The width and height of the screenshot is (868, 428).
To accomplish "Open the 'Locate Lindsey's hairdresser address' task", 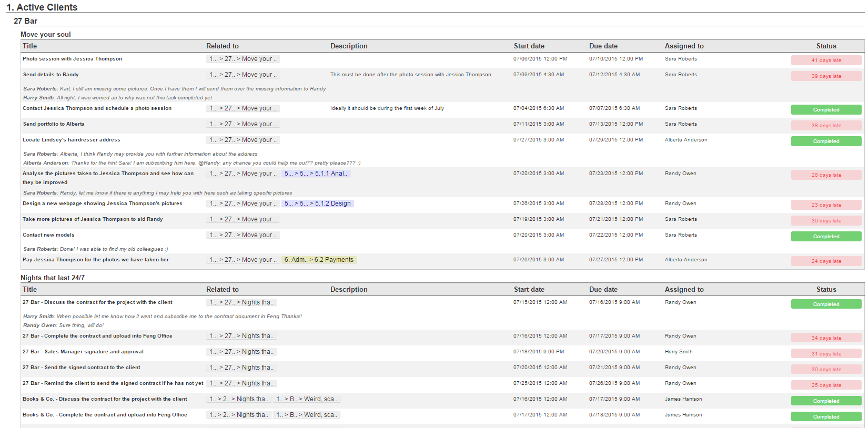I will (71, 140).
